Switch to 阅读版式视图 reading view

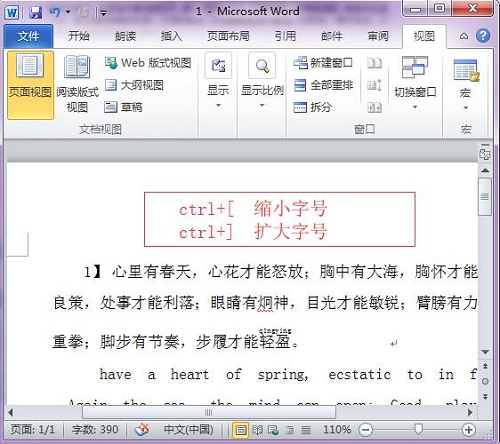[x=77, y=85]
